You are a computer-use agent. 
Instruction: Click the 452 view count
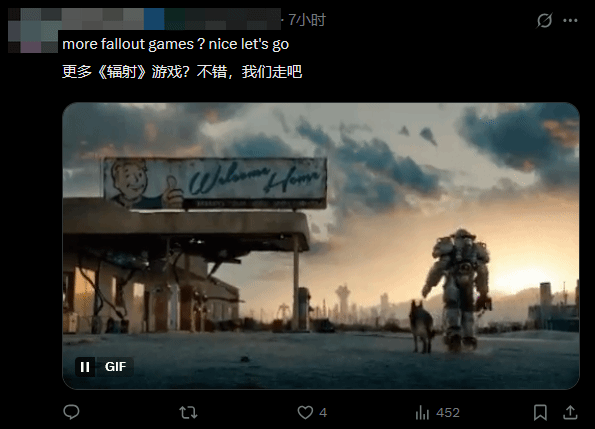tap(448, 413)
